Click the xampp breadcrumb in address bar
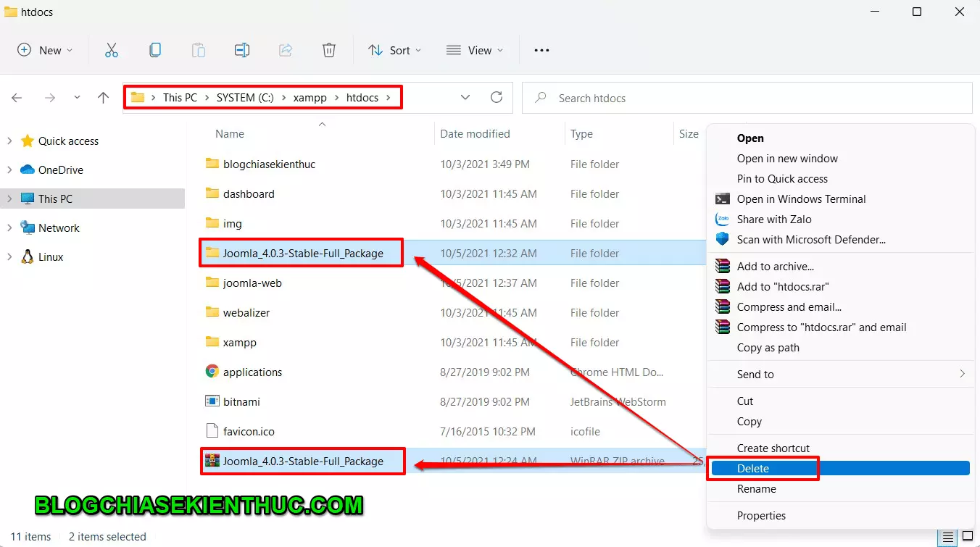Viewport: 980px width, 547px height. (x=310, y=98)
